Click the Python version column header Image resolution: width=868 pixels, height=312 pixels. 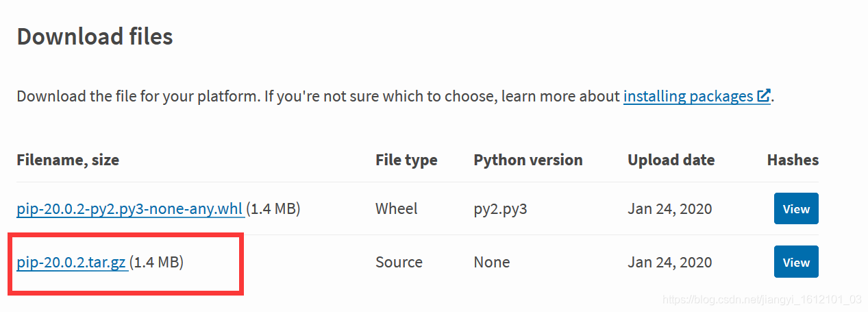tap(528, 160)
